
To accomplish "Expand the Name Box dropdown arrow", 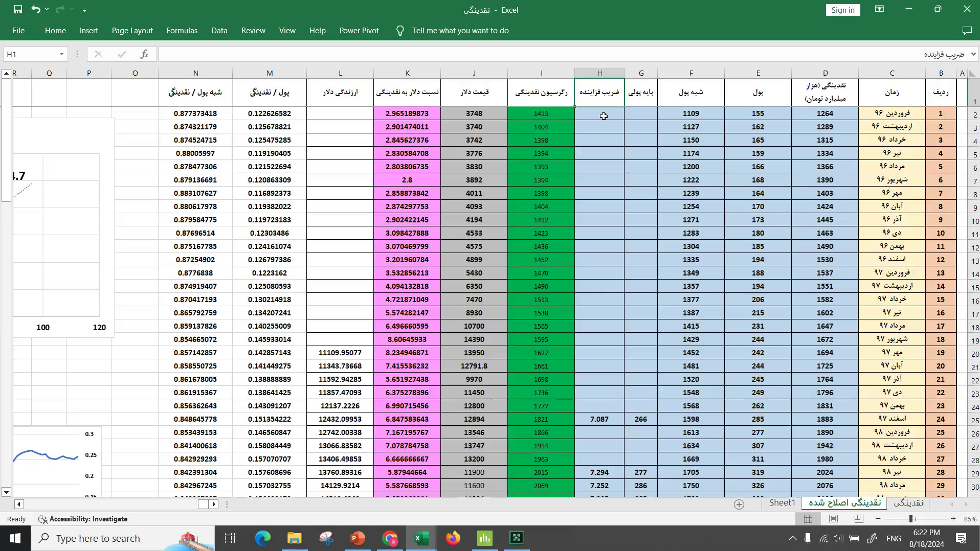I will [x=61, y=54].
